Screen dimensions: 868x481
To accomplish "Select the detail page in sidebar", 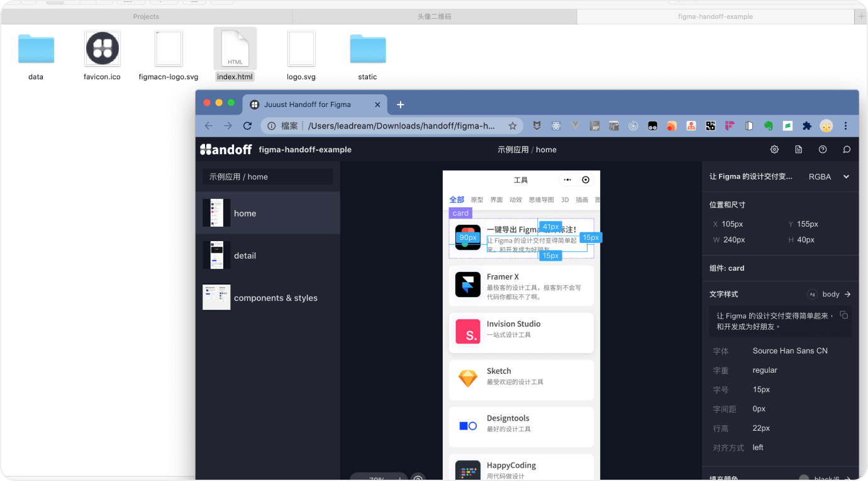I will [x=268, y=255].
